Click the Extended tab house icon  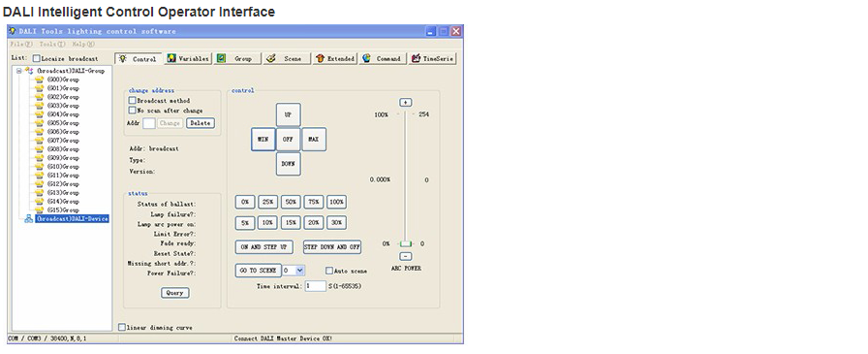pos(321,58)
